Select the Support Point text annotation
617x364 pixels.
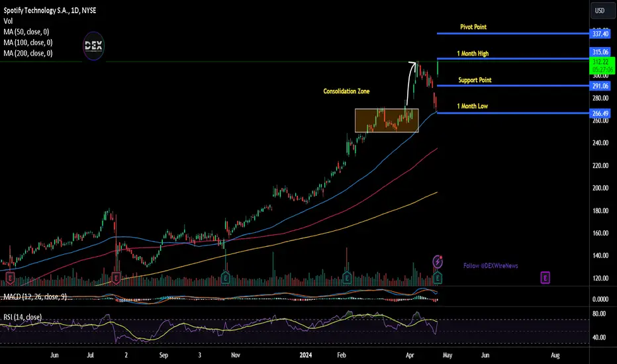[475, 80]
